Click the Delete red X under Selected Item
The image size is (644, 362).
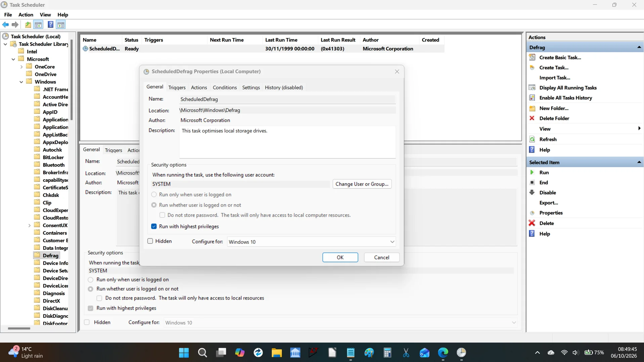point(532,223)
